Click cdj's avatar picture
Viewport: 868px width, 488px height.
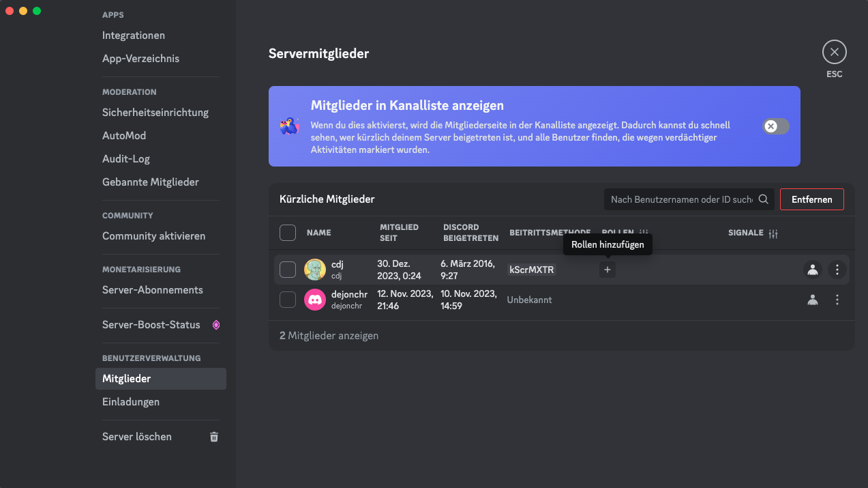tap(314, 270)
